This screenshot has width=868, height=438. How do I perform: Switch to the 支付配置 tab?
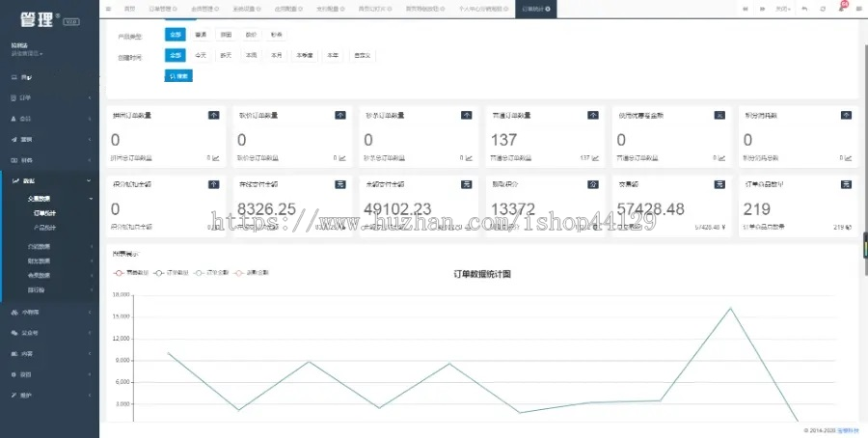coord(331,9)
